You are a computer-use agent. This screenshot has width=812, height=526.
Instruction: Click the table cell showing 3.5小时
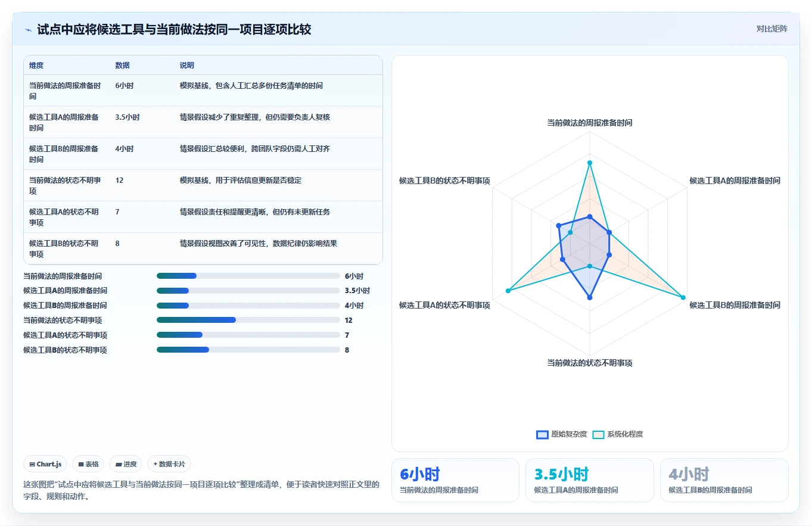click(127, 117)
